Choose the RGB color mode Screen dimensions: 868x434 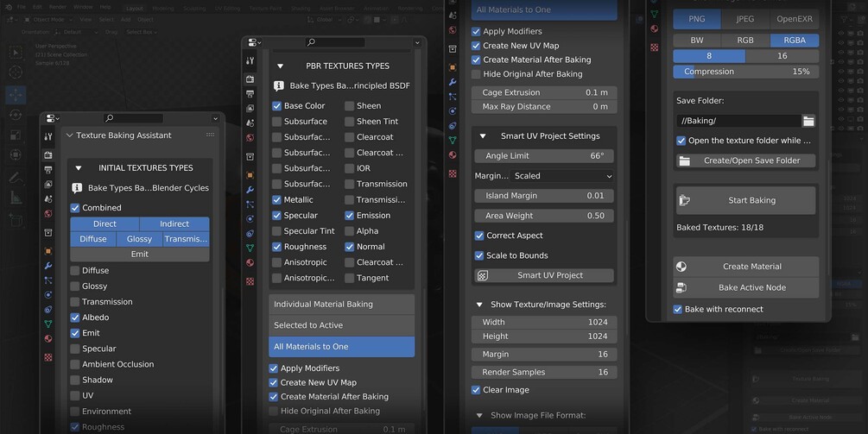(x=745, y=41)
